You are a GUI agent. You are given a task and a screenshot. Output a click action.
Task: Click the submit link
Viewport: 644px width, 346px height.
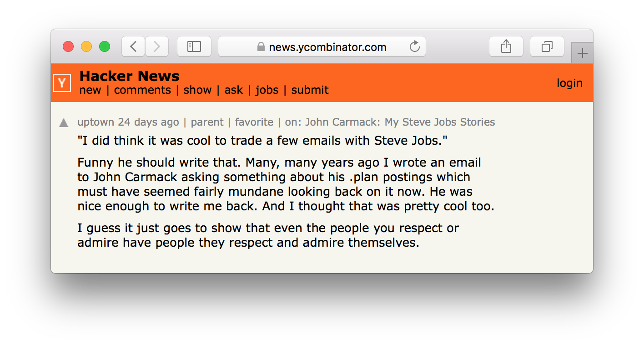(310, 90)
